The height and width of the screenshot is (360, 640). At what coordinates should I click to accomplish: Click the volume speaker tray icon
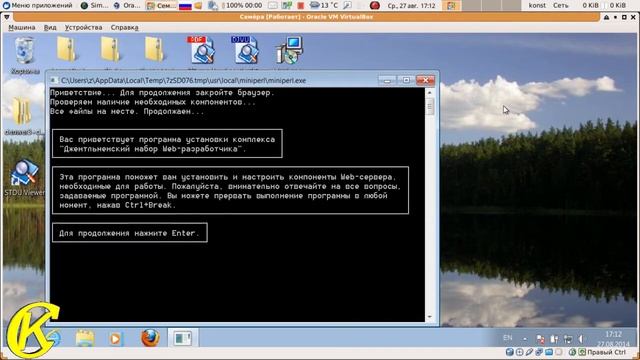tap(580, 339)
